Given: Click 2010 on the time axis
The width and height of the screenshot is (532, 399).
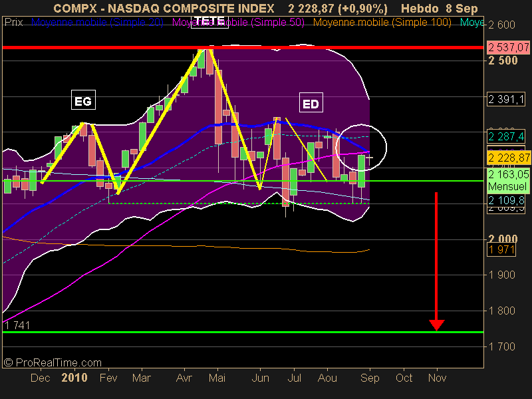Looking at the screenshot, I should point(74,378).
